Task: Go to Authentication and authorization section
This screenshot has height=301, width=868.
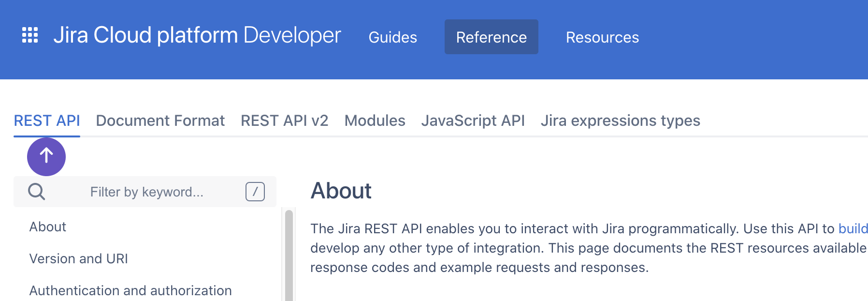Action: (130, 290)
